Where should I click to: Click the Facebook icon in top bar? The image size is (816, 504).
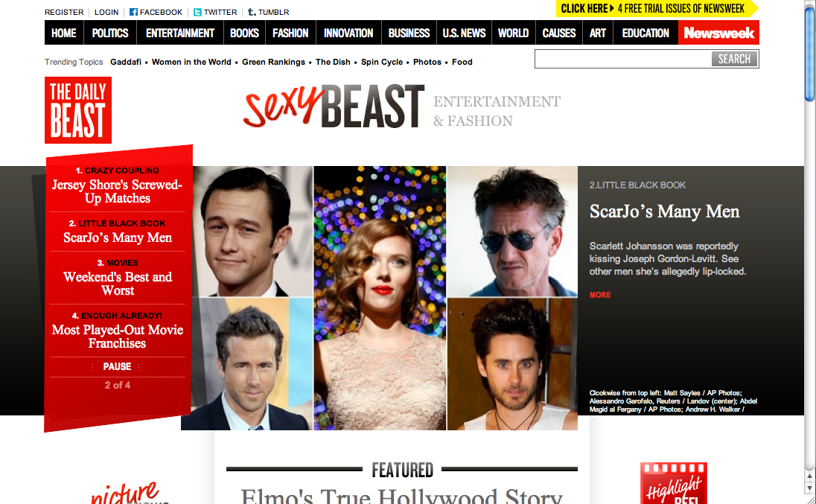(x=133, y=12)
